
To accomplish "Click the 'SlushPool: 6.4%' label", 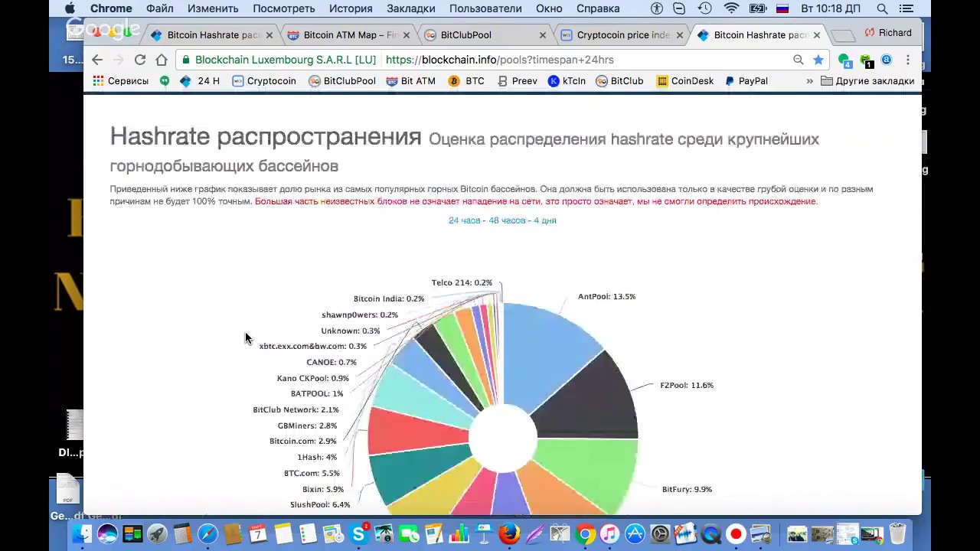I will 320,505.
